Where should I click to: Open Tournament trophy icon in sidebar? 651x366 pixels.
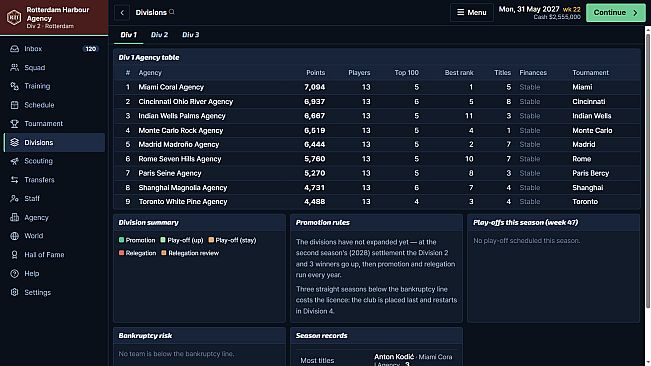pyautogui.click(x=15, y=124)
